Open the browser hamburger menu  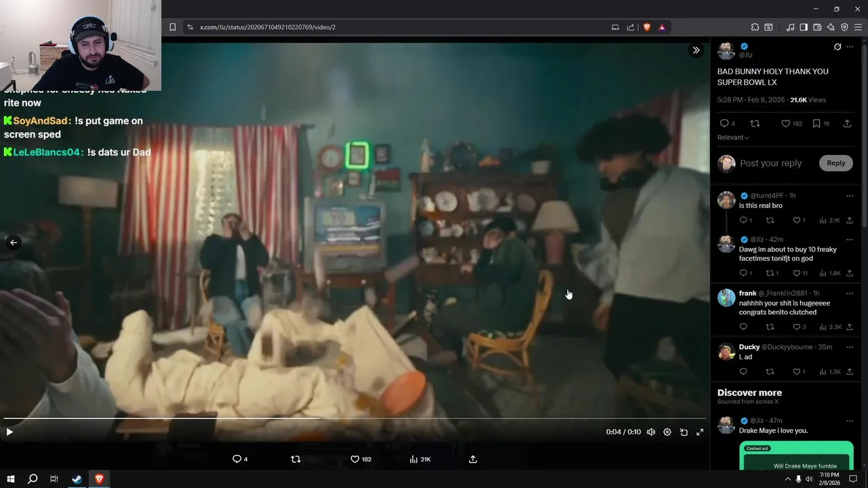(858, 27)
